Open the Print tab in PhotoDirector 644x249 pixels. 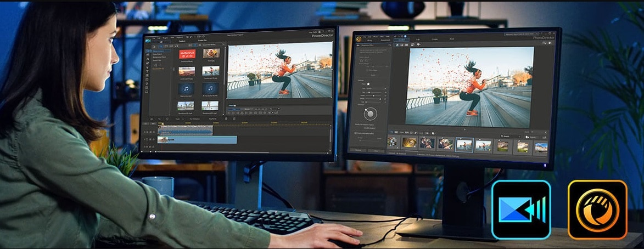(x=452, y=38)
